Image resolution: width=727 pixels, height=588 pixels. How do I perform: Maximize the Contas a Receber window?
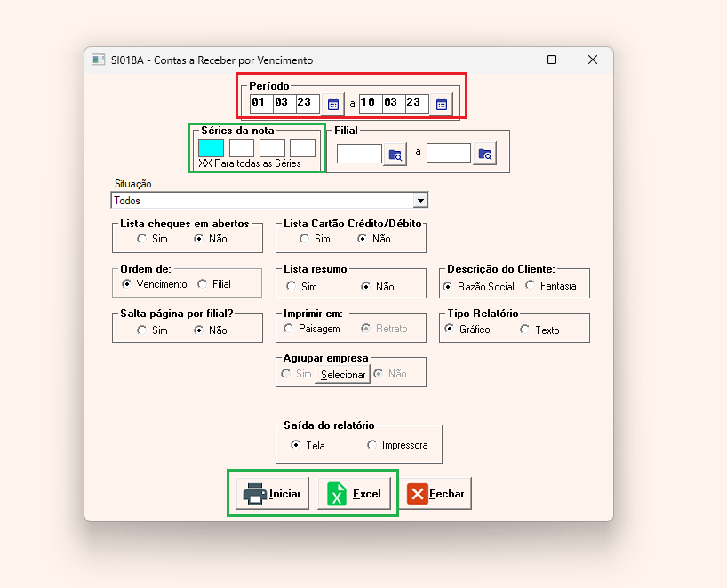tap(552, 60)
